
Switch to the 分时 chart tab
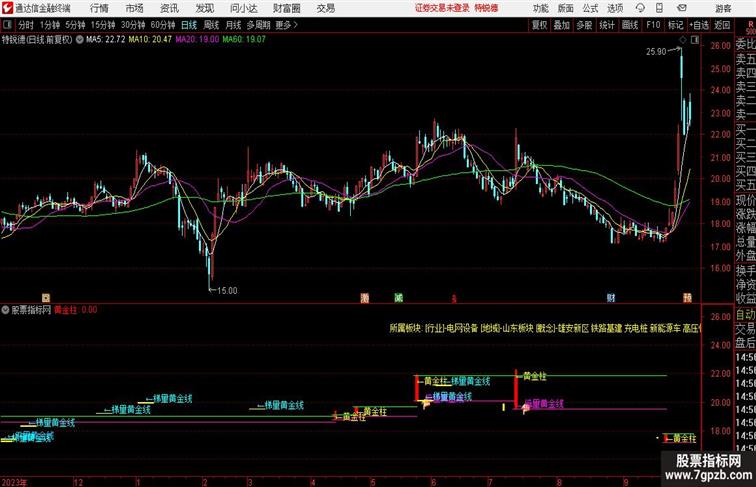[x=26, y=25]
